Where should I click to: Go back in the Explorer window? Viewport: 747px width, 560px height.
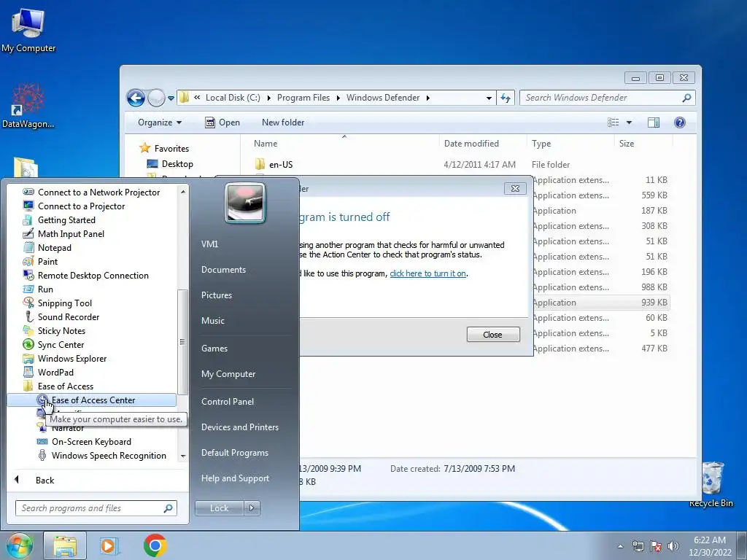click(x=136, y=98)
